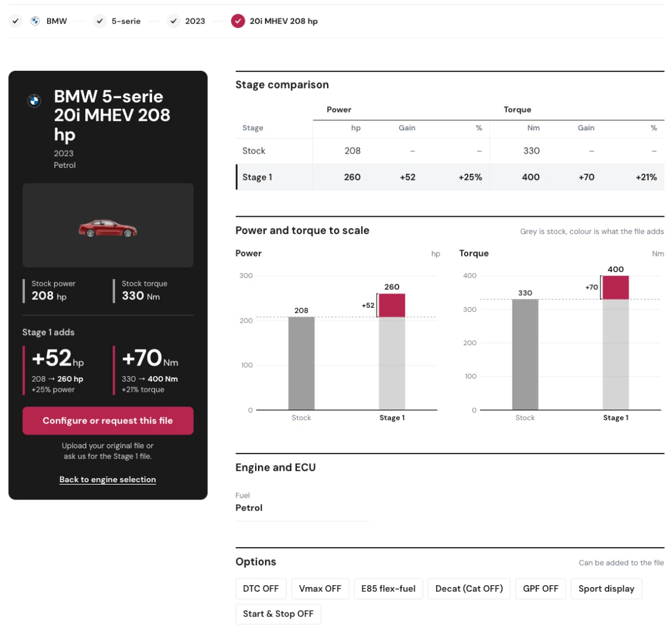The height and width of the screenshot is (634, 672).
Task: Select the DTC OFF option
Action: [x=260, y=589]
